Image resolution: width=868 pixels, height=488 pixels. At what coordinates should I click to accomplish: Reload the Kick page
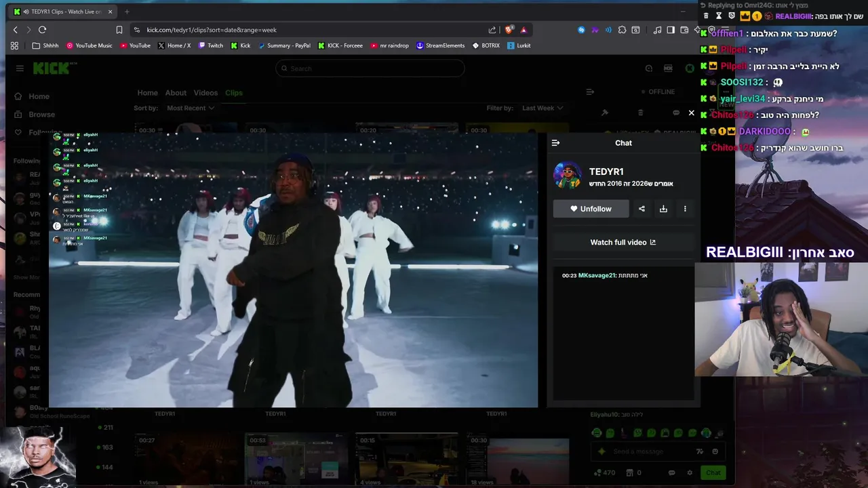(42, 30)
